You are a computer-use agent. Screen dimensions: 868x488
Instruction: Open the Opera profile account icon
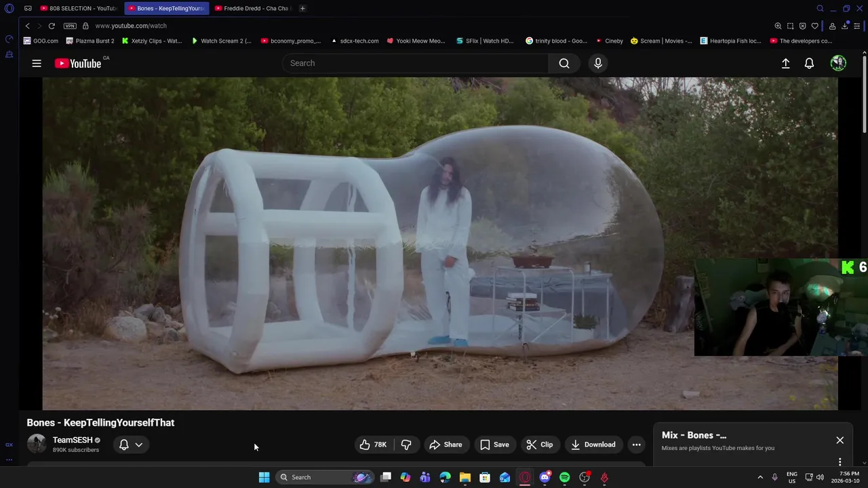pyautogui.click(x=832, y=26)
